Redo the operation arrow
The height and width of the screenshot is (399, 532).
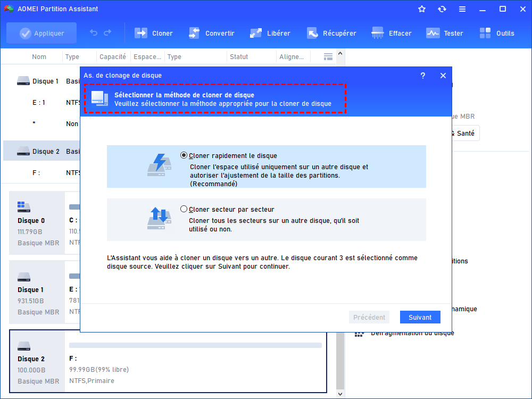[x=107, y=32]
